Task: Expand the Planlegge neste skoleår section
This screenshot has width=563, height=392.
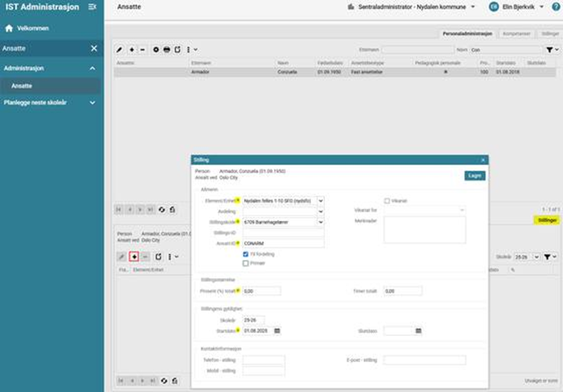Action: [x=91, y=102]
